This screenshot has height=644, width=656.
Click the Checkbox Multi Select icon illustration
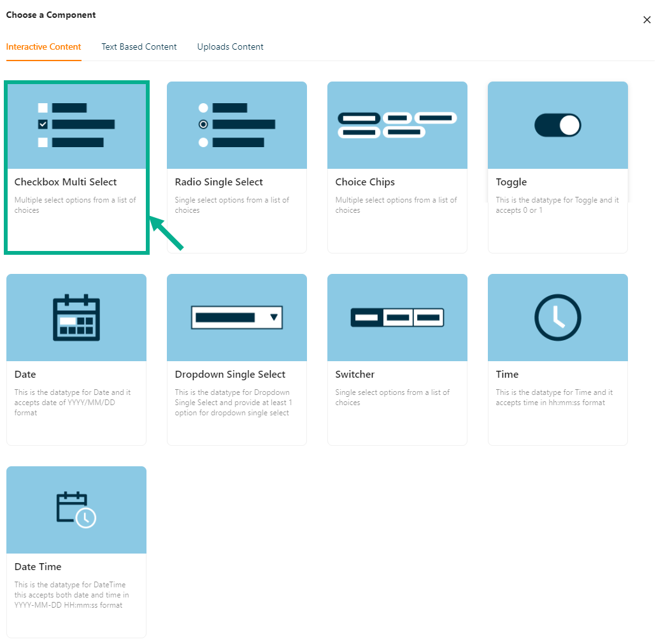click(76, 125)
